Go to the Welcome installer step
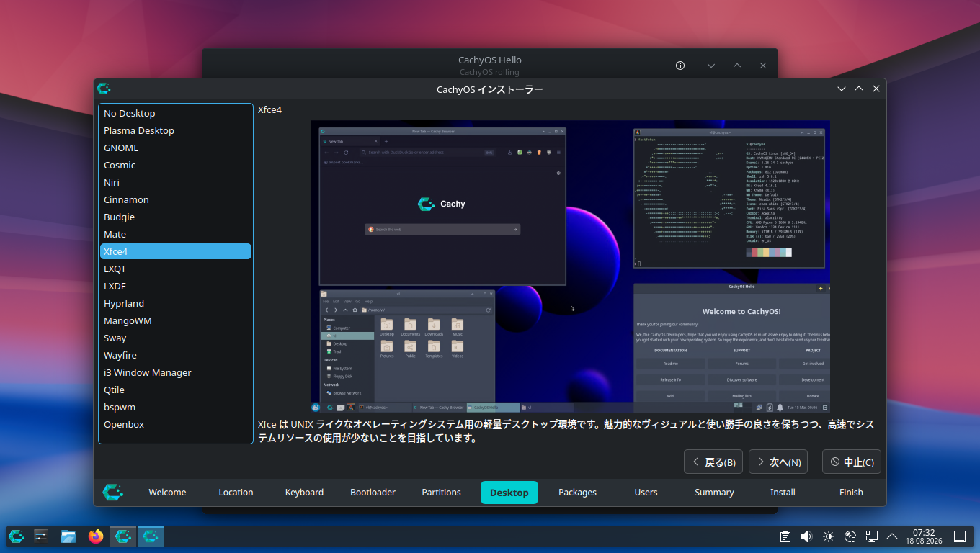 coord(167,493)
